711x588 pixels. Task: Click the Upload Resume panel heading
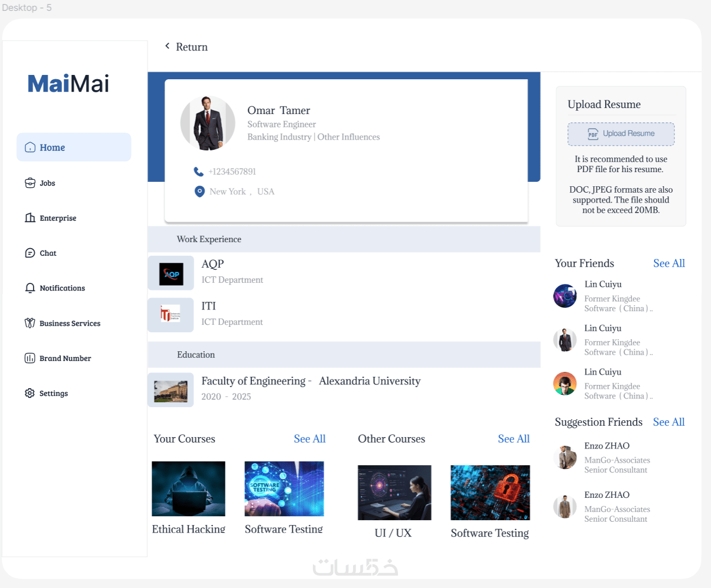pyautogui.click(x=604, y=104)
